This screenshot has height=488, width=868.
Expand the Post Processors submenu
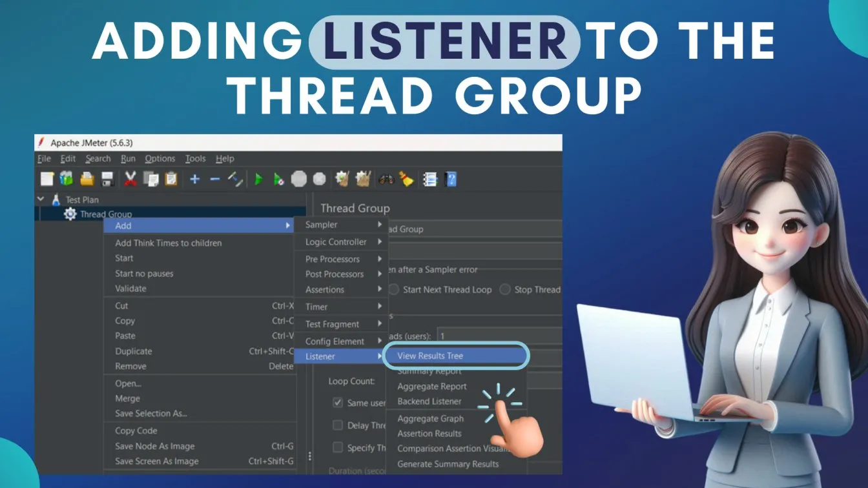click(341, 274)
